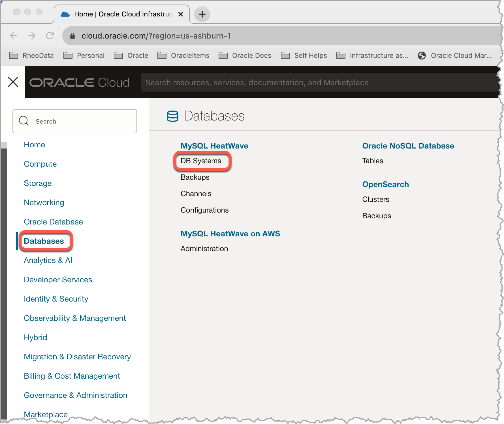Image resolution: width=504 pixels, height=424 pixels.
Task: Open the Oracle Docs bookmark folder
Action: pyautogui.click(x=245, y=56)
